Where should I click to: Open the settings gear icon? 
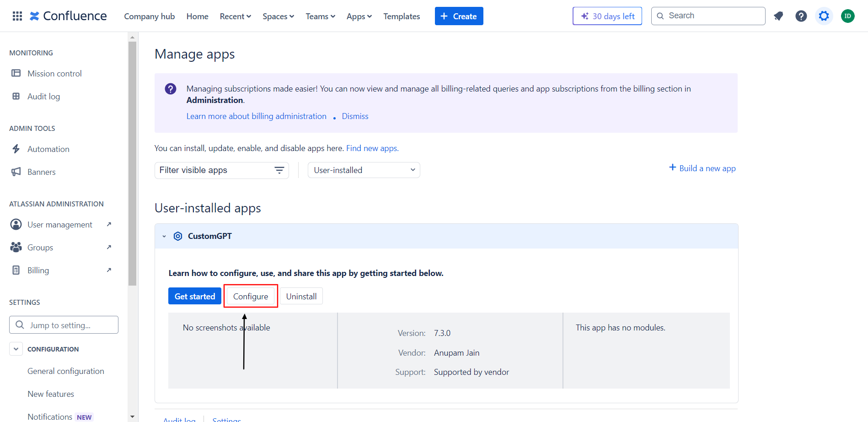(x=824, y=16)
